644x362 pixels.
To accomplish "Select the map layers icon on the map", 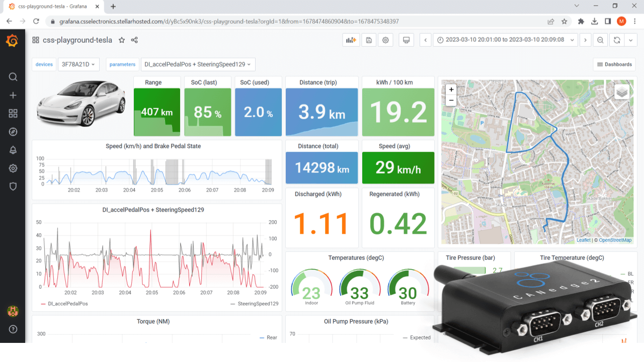I will coord(622,91).
